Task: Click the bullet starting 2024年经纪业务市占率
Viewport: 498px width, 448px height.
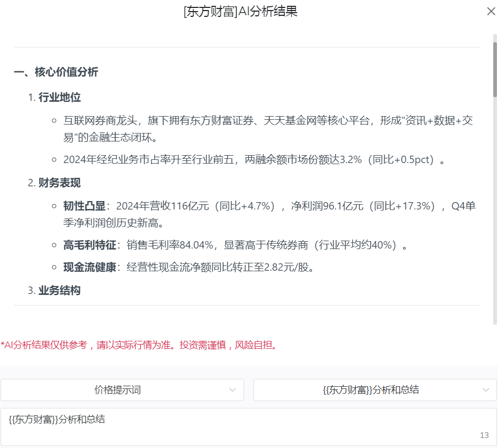Action: [x=254, y=159]
